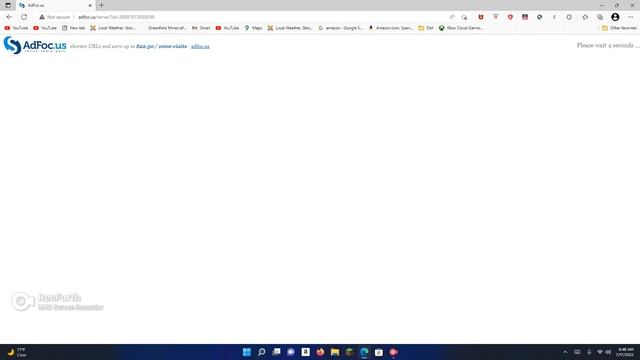The height and width of the screenshot is (360, 640).
Task: Expand the Other favorites folder
Action: [619, 28]
